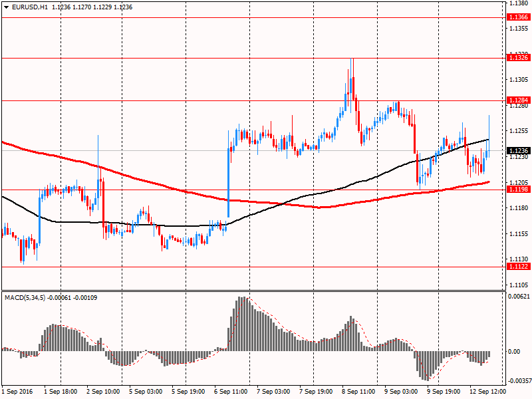Click the 12 Sep 12:00 time label

(486, 392)
